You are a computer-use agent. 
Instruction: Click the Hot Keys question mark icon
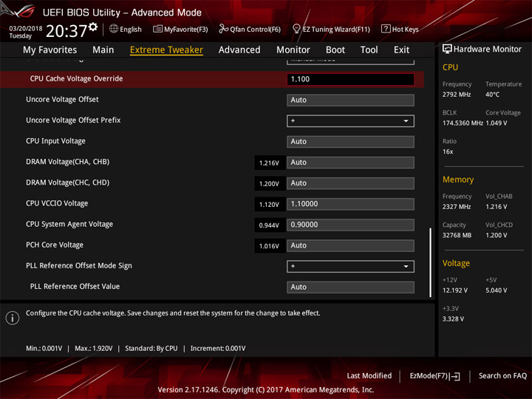pyautogui.click(x=386, y=29)
